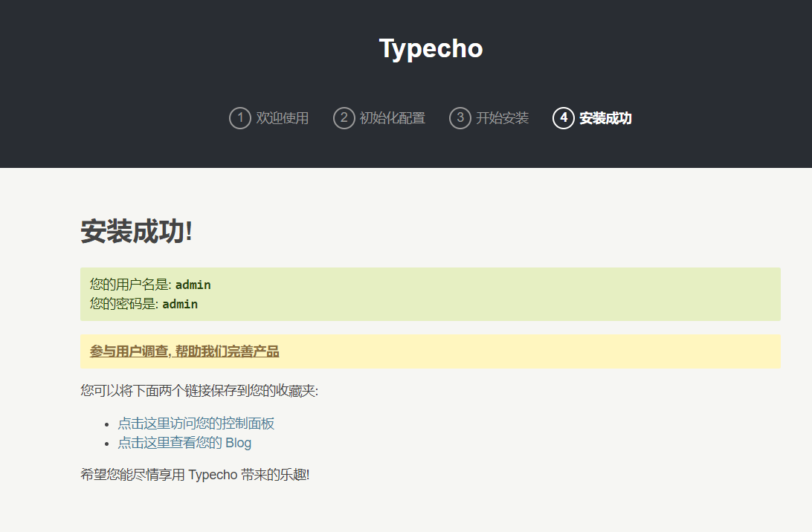Click the Typecho title in the header
The height and width of the screenshot is (532, 812).
pyautogui.click(x=431, y=48)
